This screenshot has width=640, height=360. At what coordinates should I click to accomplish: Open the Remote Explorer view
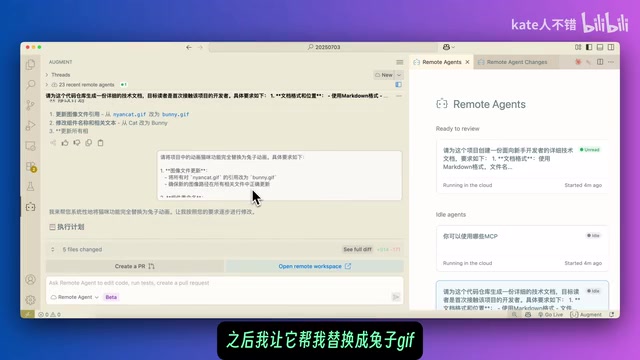31,146
